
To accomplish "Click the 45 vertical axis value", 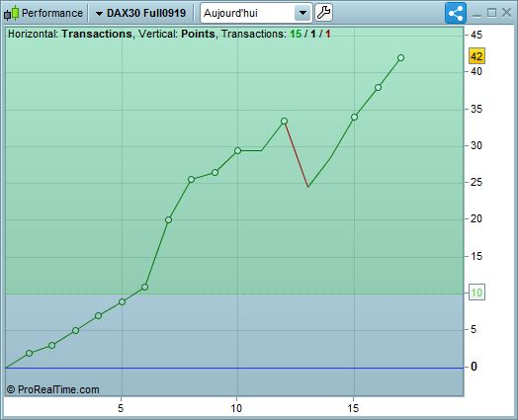I will [x=476, y=35].
